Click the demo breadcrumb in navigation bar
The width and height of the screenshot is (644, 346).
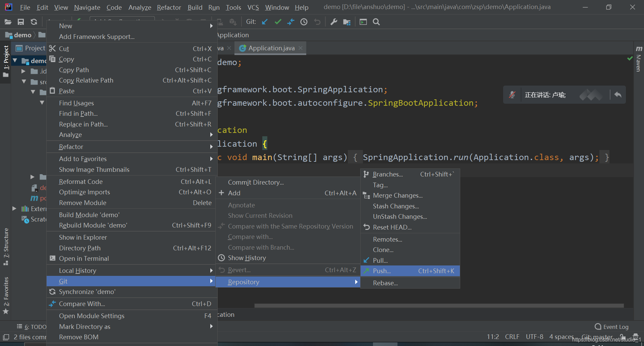tap(19, 35)
